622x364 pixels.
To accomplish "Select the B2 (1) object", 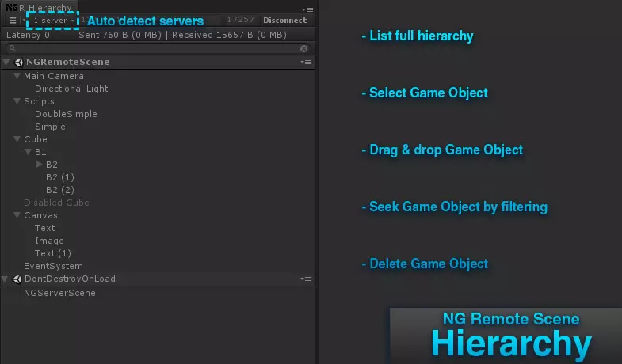I will [60, 177].
